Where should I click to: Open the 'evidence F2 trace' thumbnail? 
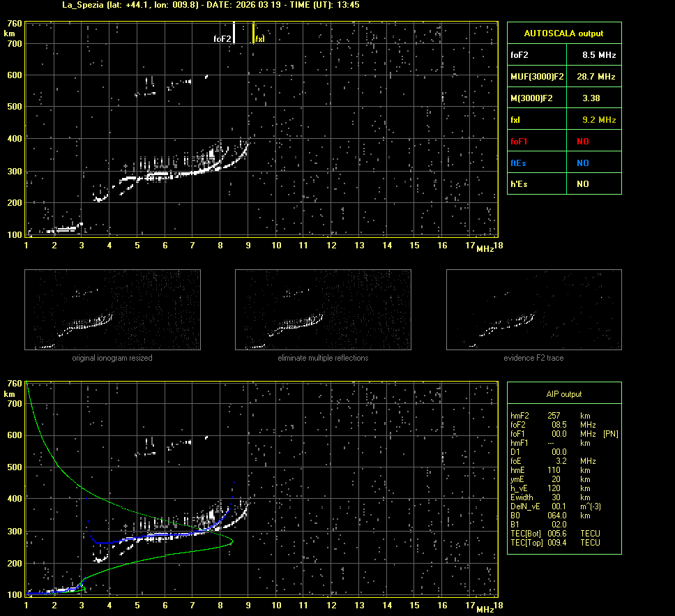pyautogui.click(x=533, y=310)
